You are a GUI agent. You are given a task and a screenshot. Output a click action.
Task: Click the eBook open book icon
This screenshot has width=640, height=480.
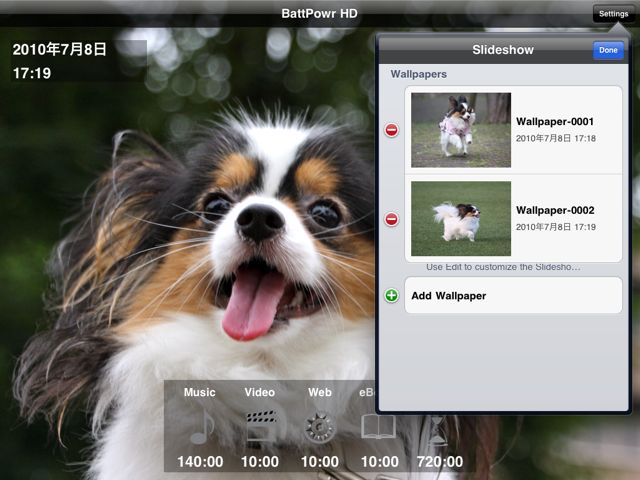[x=378, y=427]
